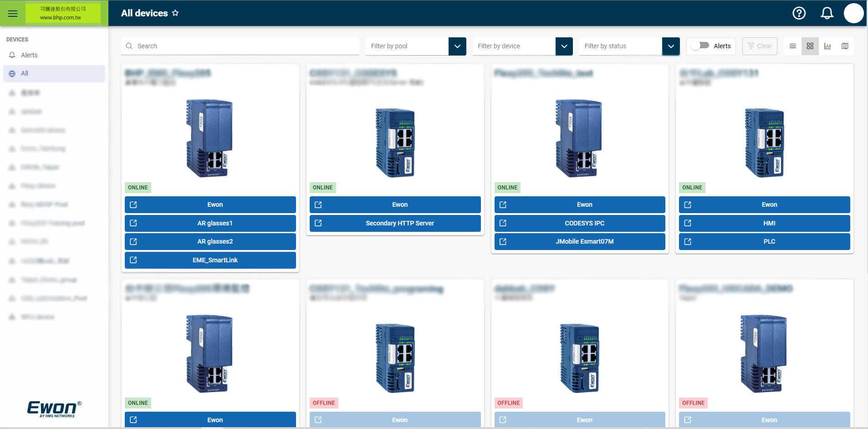The width and height of the screenshot is (868, 429).
Task: Open the CODESYS IPC link
Action: point(580,223)
